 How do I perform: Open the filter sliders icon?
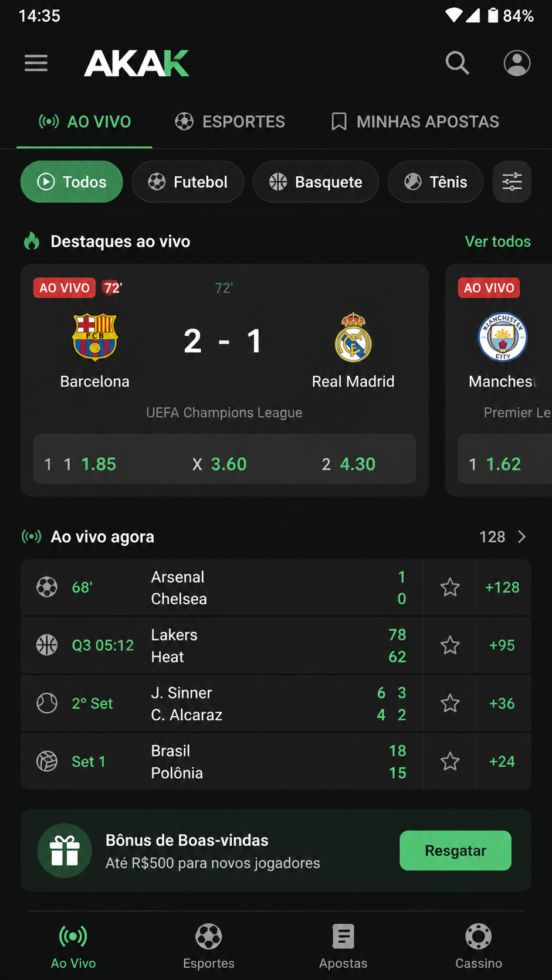[x=512, y=182]
